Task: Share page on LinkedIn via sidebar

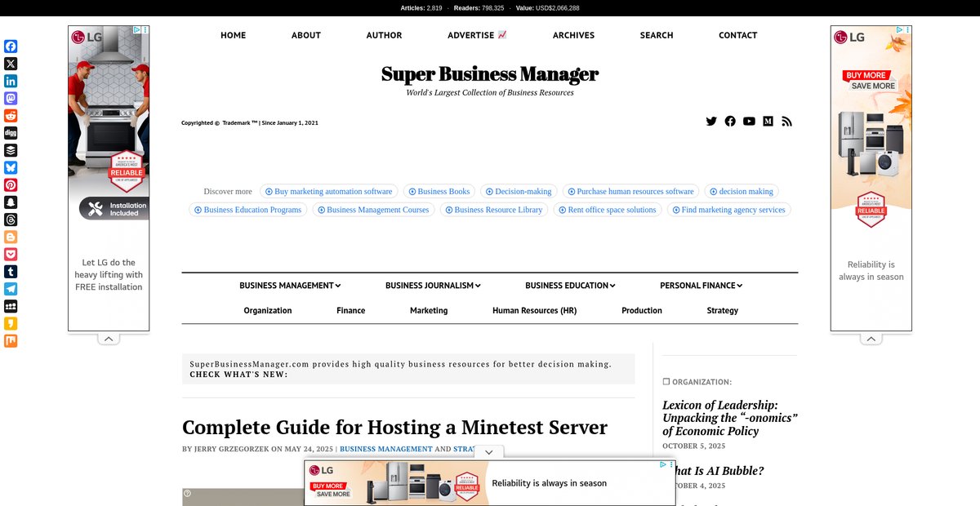Action: pos(11,81)
